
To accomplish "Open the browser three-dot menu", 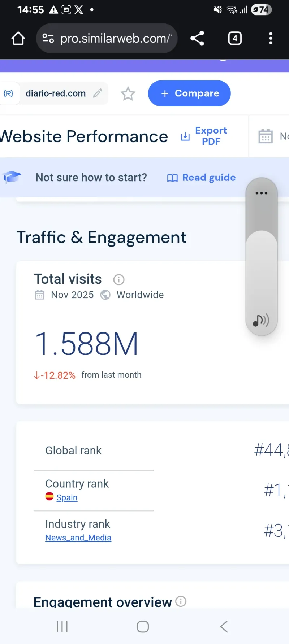I will point(271,38).
